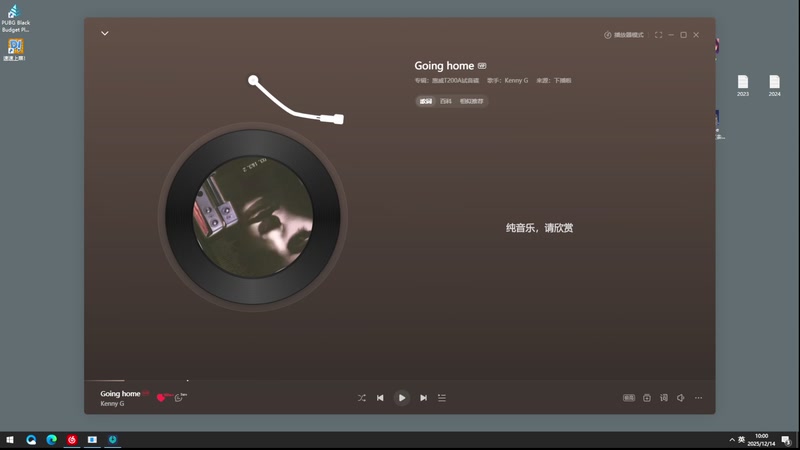Screen dimensions: 800x450
Task: Open the album link after 专辑
Action: tap(456, 81)
